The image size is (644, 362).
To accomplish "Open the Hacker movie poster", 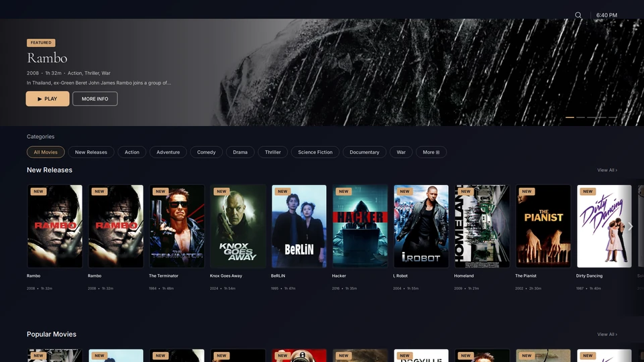I will click(360, 226).
